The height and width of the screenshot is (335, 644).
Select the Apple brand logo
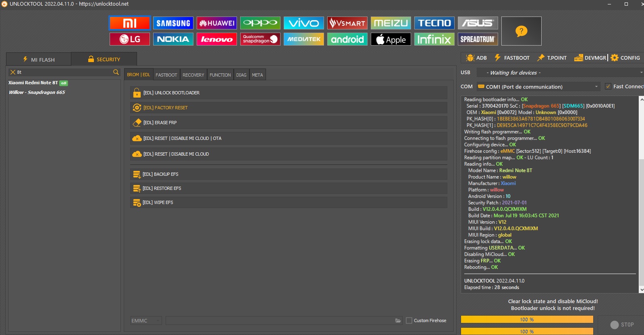coord(391,39)
